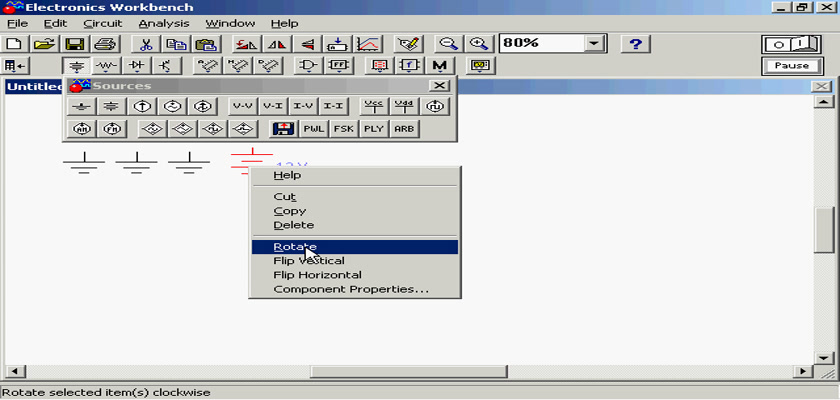Viewport: 840px width, 400px height.
Task: Select the I-I controlled source
Action: [333, 107]
